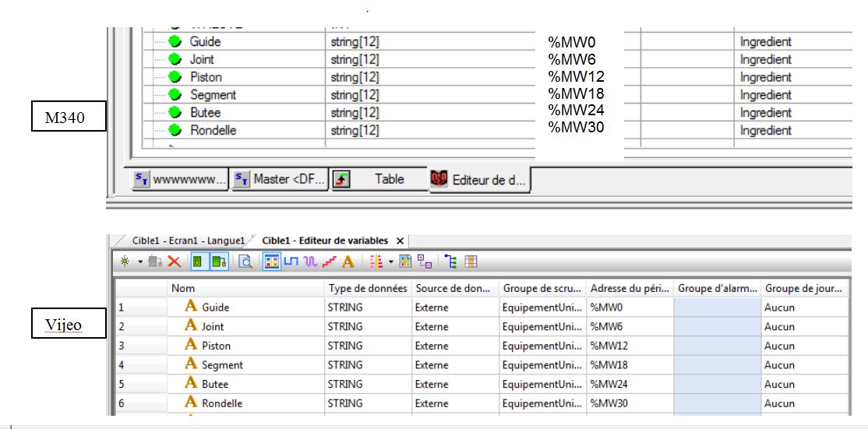Viewport: 868px width, 429px height.
Task: Click the purple sine-wave filter icon
Action: (309, 262)
